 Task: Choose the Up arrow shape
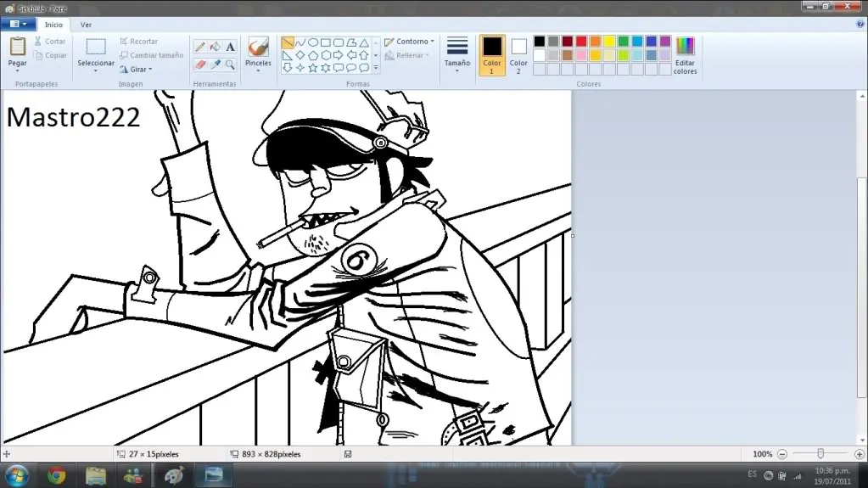coord(364,55)
